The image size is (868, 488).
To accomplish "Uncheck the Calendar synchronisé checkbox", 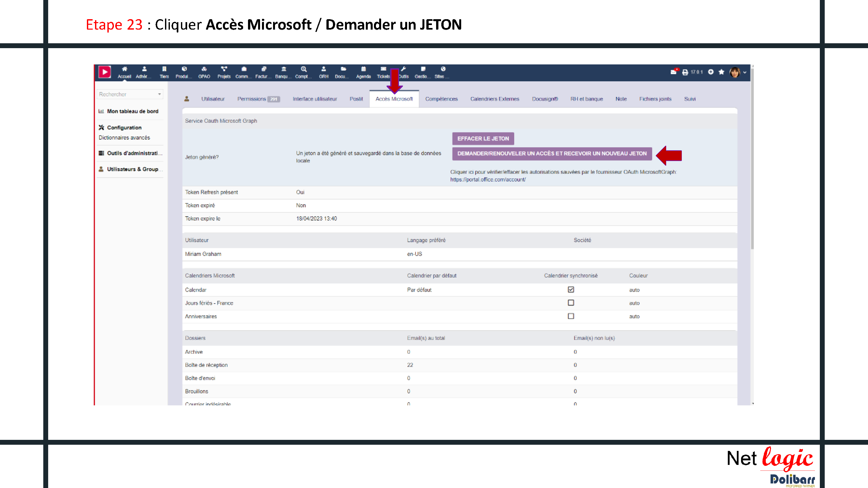I will 571,290.
